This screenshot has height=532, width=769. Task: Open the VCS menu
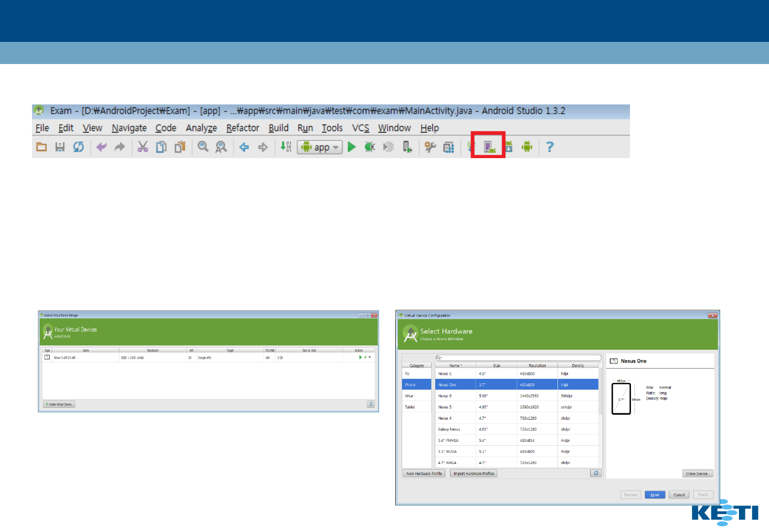click(361, 128)
